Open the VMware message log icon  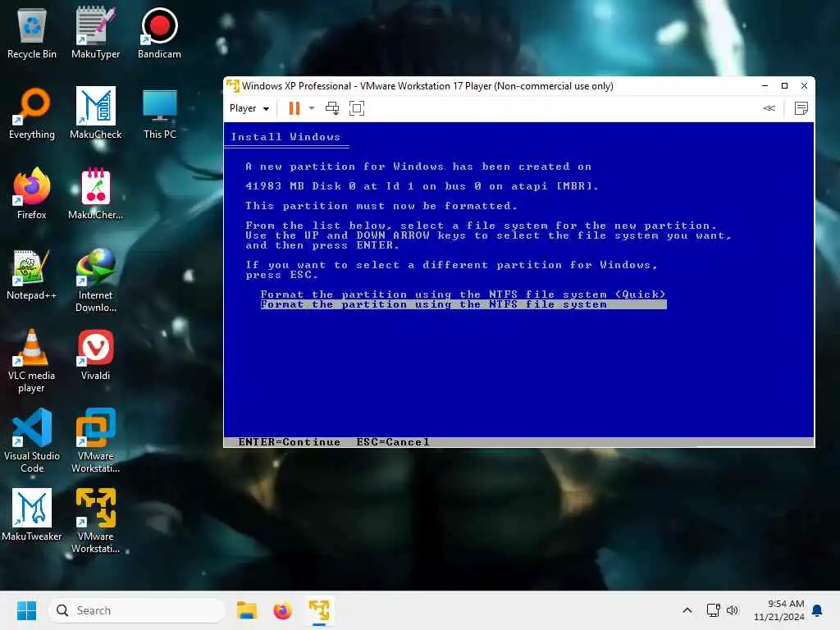pos(801,108)
